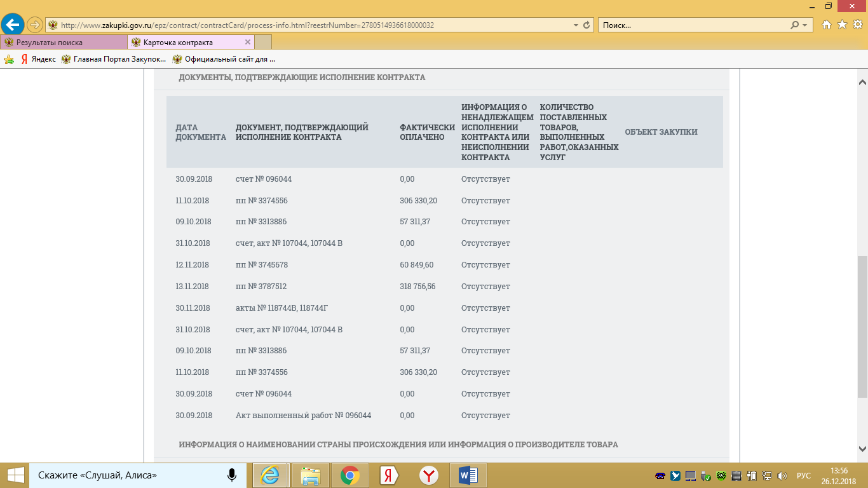
Task: Click the date 12.11.2018
Action: click(x=193, y=265)
